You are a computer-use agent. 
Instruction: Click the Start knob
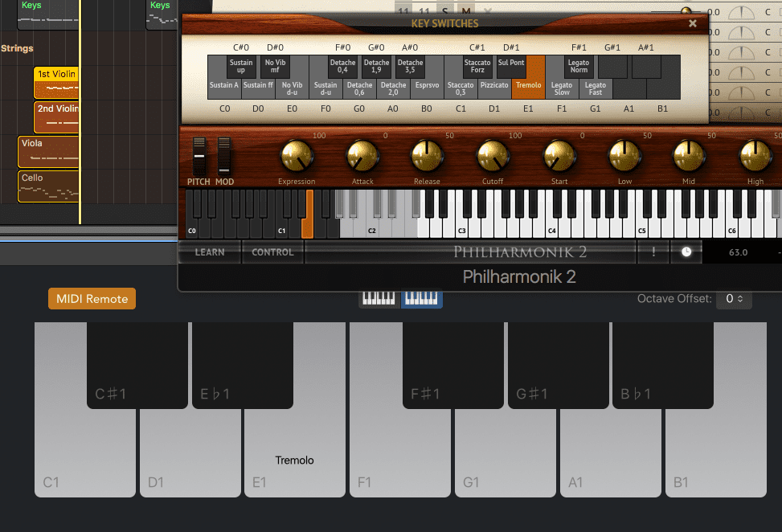coord(559,156)
